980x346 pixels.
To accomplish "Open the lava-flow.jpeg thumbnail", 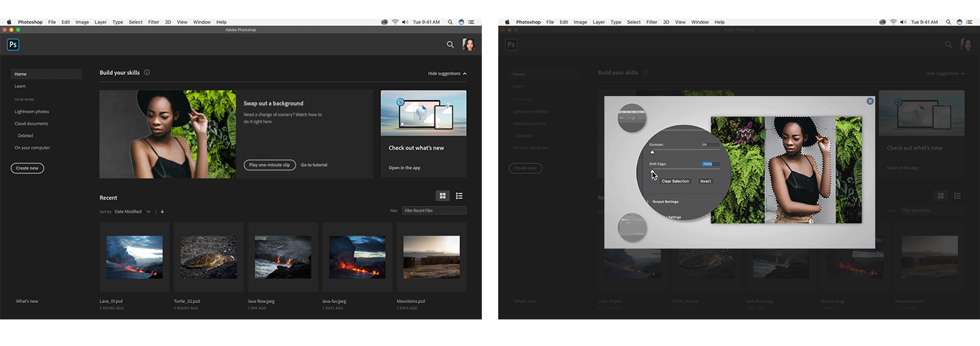I will pos(283,257).
